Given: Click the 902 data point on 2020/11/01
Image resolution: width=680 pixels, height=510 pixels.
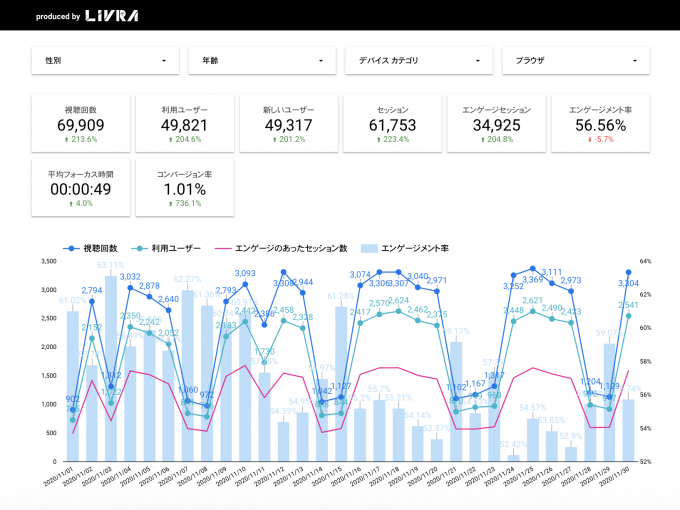Looking at the screenshot, I should click(72, 410).
